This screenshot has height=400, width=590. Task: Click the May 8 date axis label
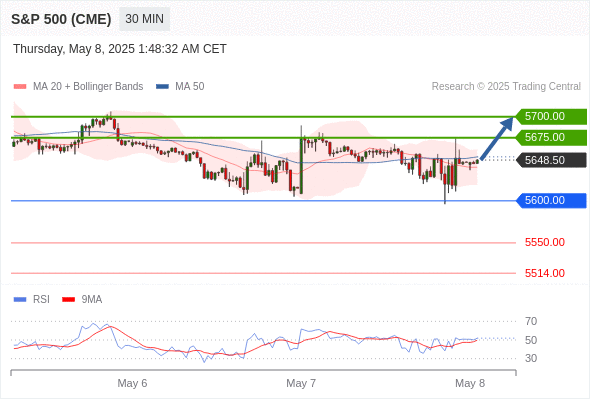[470, 383]
